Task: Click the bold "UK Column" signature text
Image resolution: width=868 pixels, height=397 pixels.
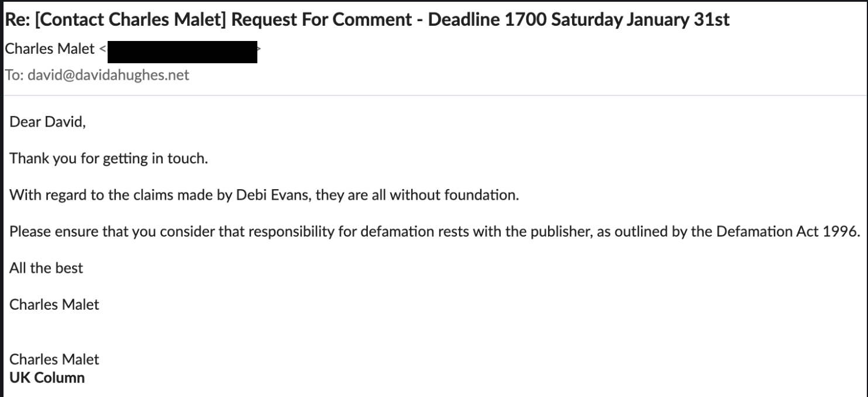Action: coord(47,378)
